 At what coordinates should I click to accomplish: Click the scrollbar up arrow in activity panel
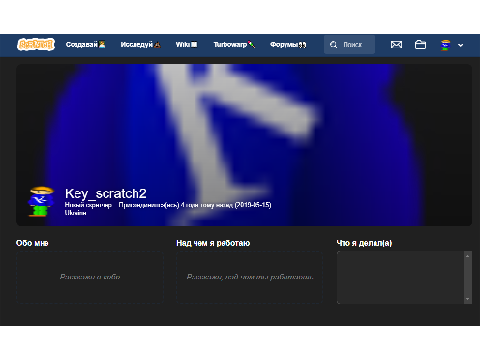click(x=467, y=256)
